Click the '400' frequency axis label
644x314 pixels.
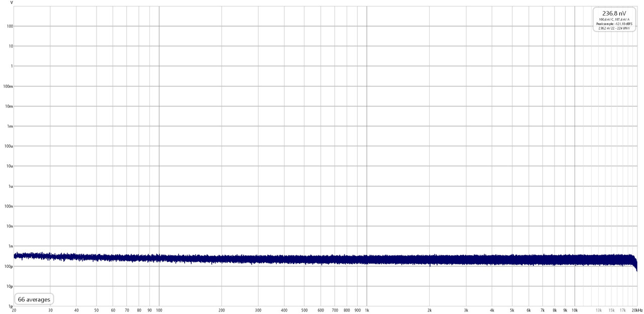pyautogui.click(x=284, y=310)
